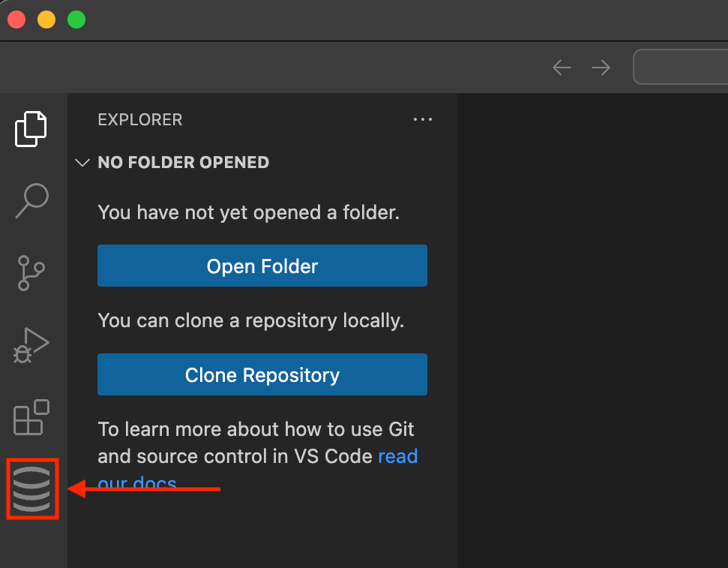
Task: Click the NO FOLDER OPENED header text
Action: 183,163
